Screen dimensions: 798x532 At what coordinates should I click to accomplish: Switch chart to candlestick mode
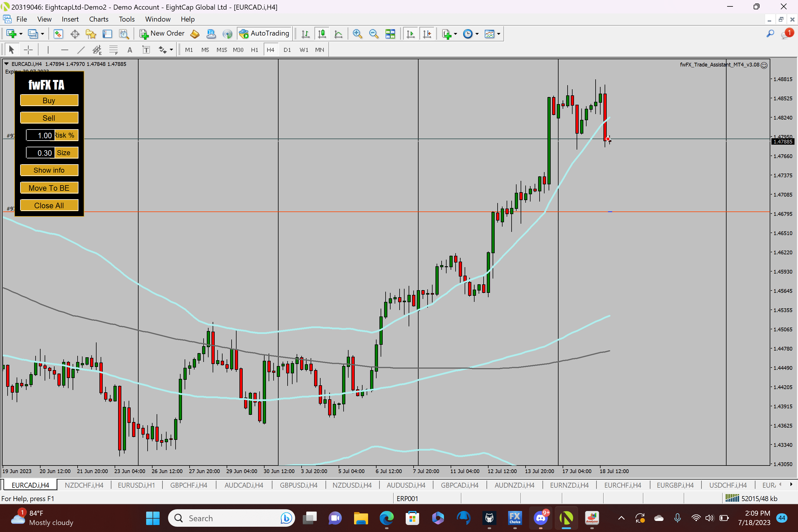pos(322,34)
